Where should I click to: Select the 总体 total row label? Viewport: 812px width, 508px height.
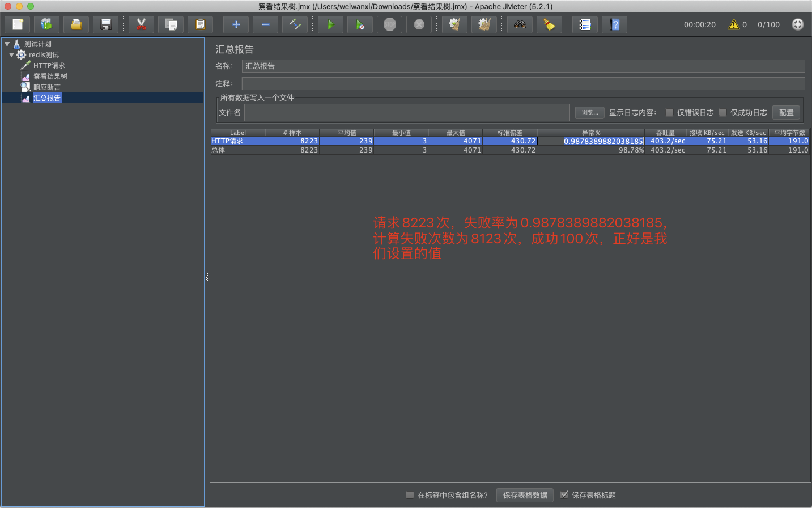pyautogui.click(x=218, y=150)
